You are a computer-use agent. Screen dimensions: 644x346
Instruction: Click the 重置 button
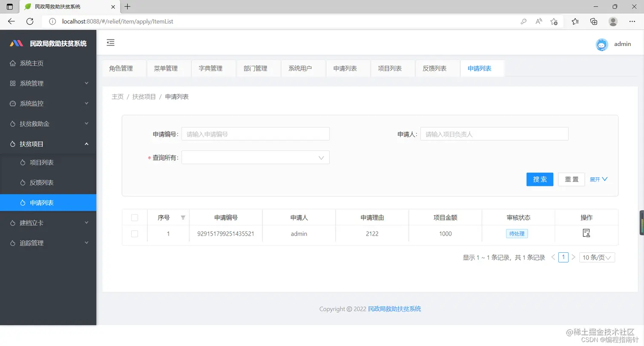click(572, 179)
